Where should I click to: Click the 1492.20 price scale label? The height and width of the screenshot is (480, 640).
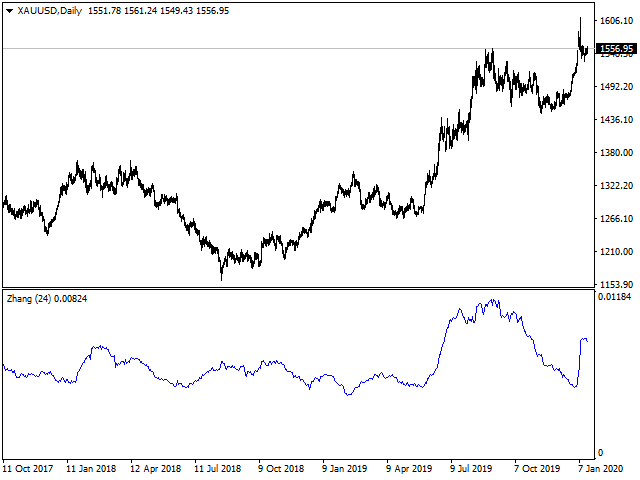click(616, 87)
